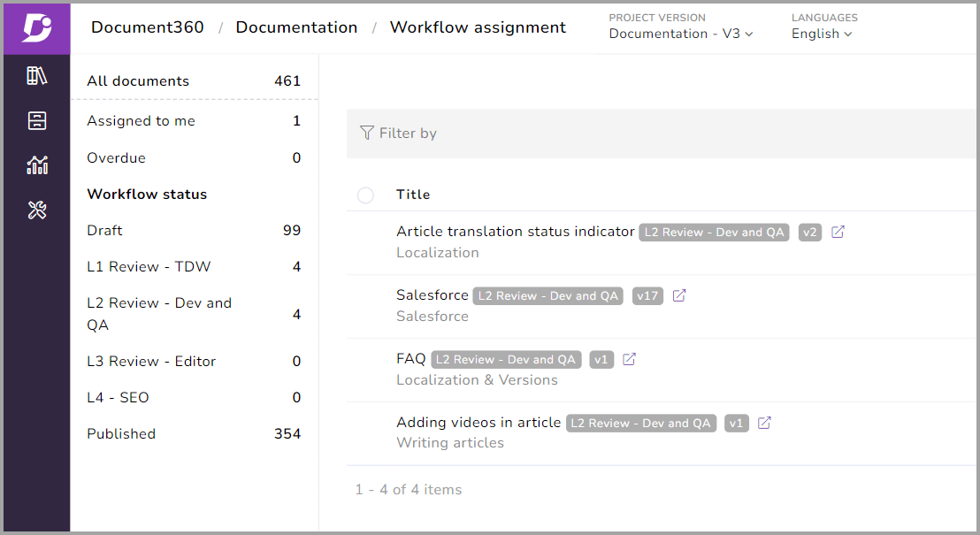Open Salesforce article external link icon

(x=679, y=295)
